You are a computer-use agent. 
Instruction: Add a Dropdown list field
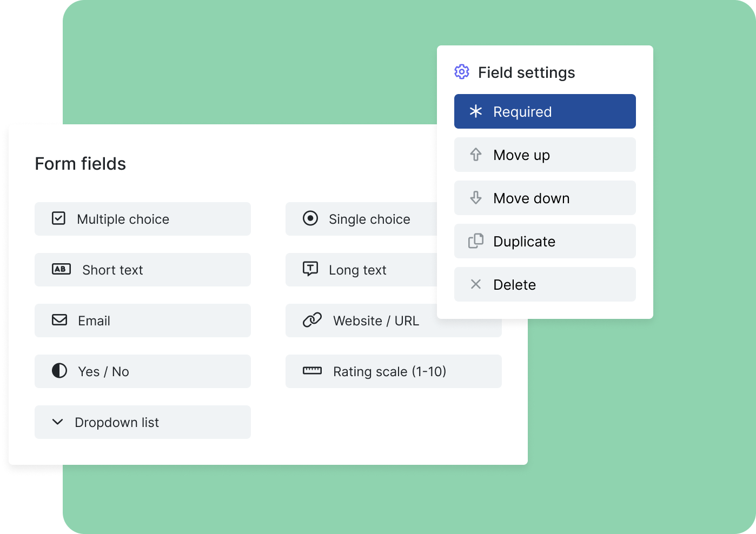(x=143, y=422)
